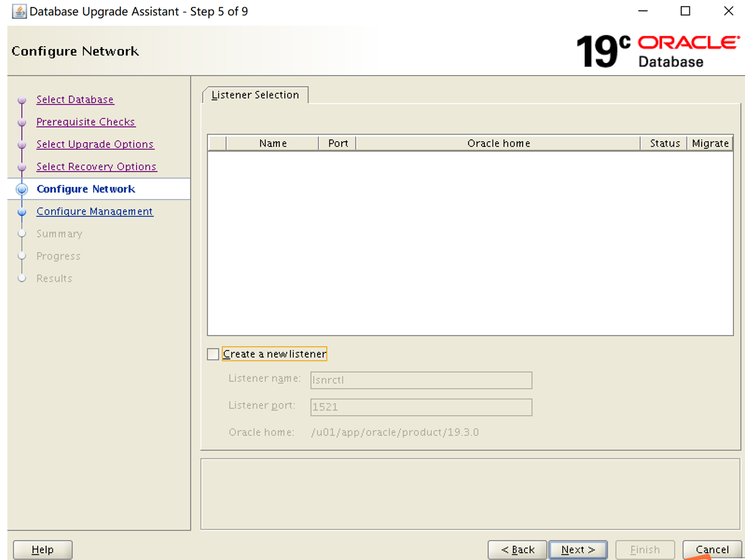This screenshot has width=745, height=560.
Task: Go back with the Back button
Action: point(518,550)
